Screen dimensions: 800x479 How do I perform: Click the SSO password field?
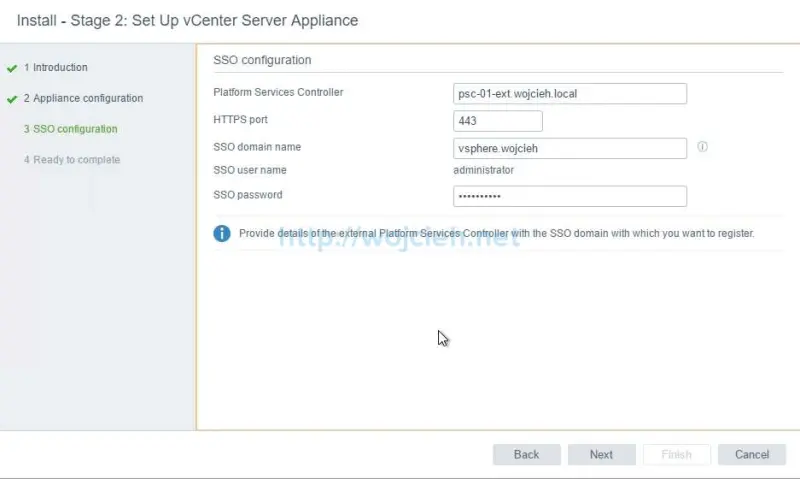point(569,196)
